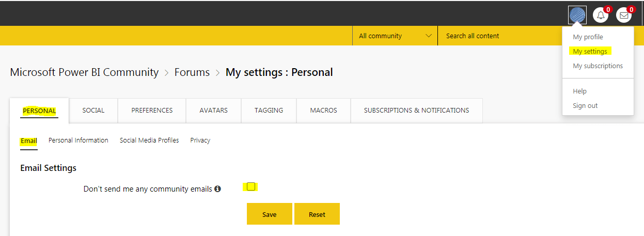
Task: Open the PREFERENCES tab
Action: coord(152,111)
